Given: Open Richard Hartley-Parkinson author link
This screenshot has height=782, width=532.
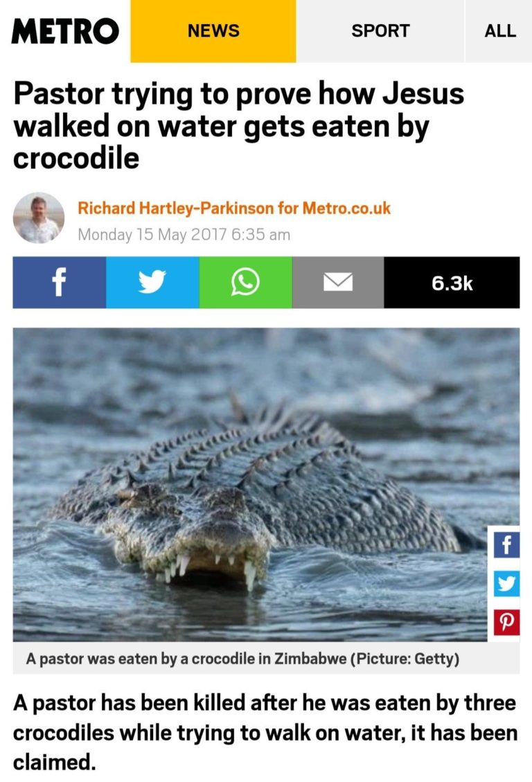Looking at the screenshot, I should (175, 208).
